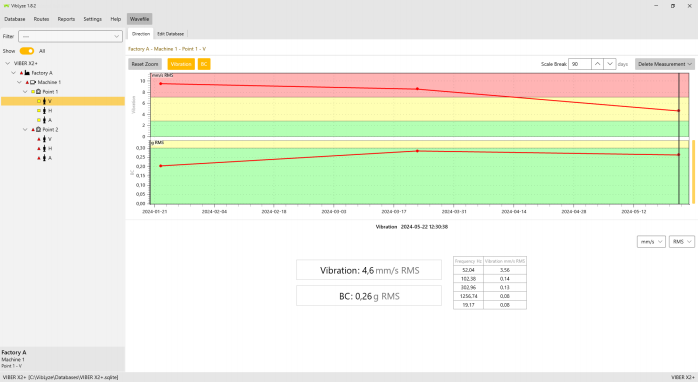The width and height of the screenshot is (698, 382).
Task: Click the first BC trend data point
Action: (161, 166)
